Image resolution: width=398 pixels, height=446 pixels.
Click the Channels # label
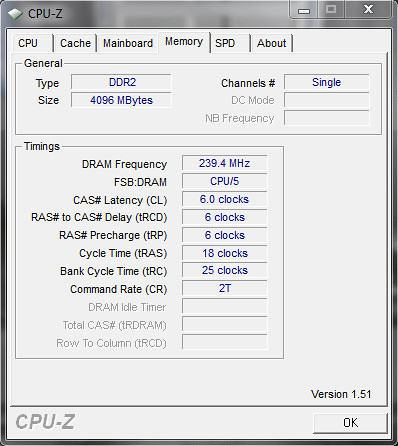248,83
